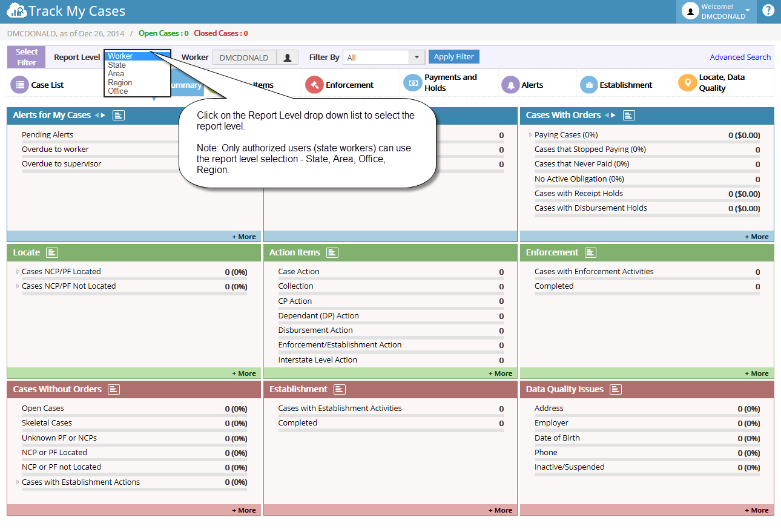Click the Establishment briefcase icon

coord(588,85)
